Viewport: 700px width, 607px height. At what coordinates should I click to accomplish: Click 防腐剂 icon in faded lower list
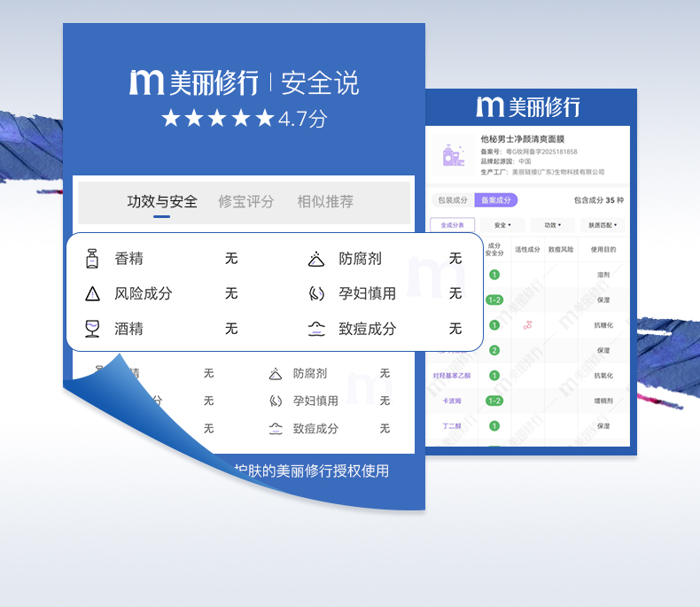click(x=276, y=374)
